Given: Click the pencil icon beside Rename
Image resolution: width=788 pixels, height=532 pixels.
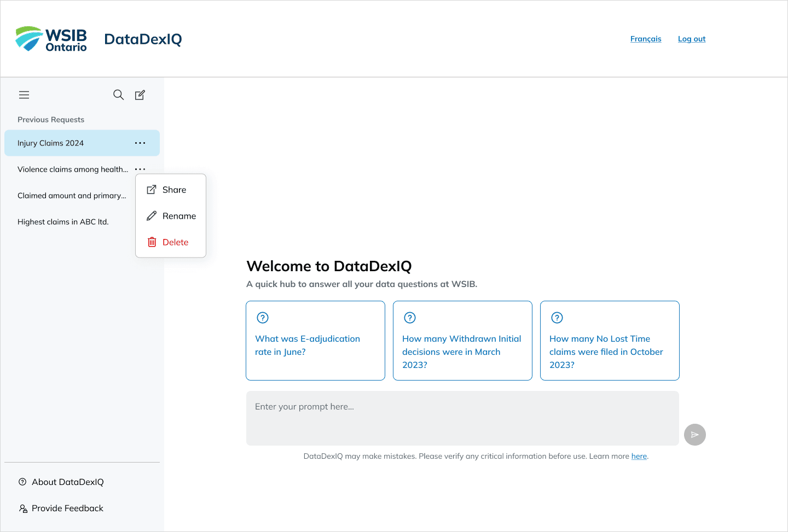Looking at the screenshot, I should [x=152, y=216].
